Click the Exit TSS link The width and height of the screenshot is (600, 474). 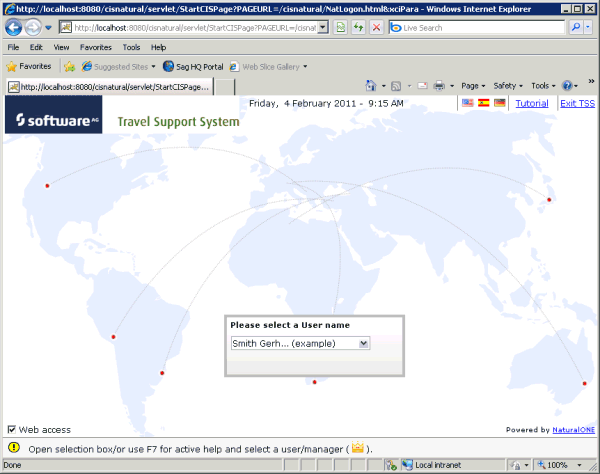coord(577,103)
